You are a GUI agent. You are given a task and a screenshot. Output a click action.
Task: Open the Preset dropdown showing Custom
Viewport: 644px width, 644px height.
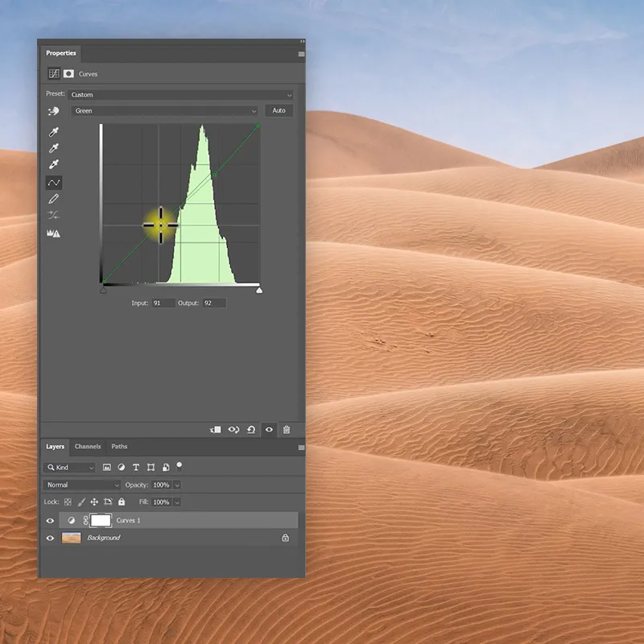[x=182, y=95]
